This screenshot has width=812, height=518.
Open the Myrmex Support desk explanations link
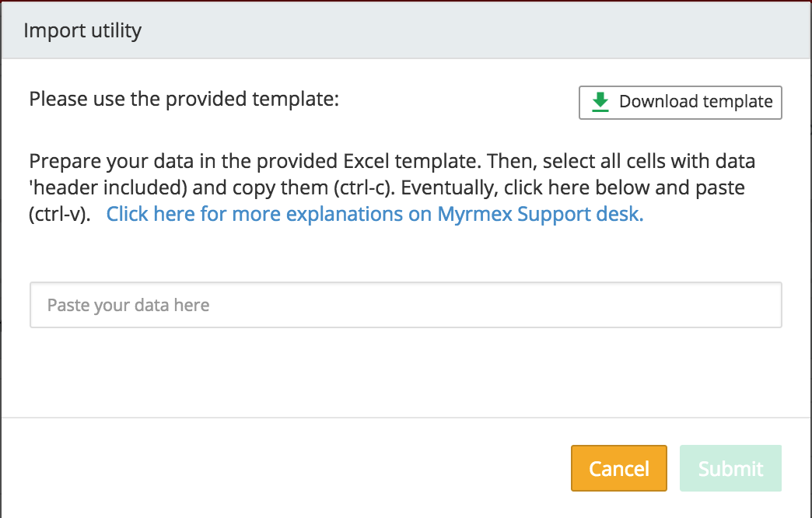tap(375, 215)
